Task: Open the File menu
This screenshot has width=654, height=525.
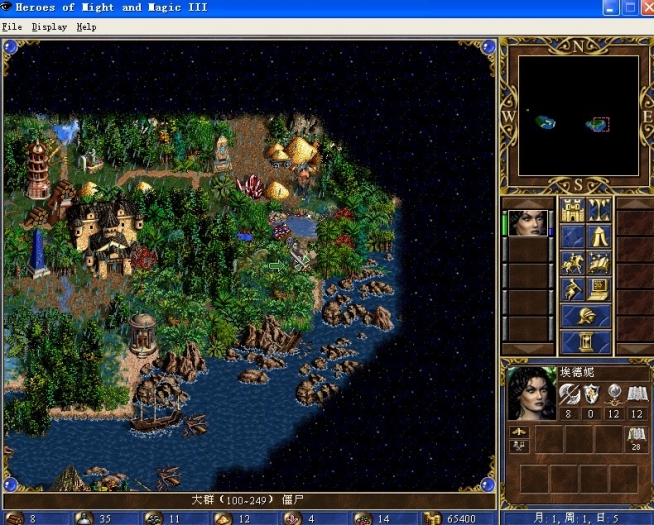Action: point(12,27)
